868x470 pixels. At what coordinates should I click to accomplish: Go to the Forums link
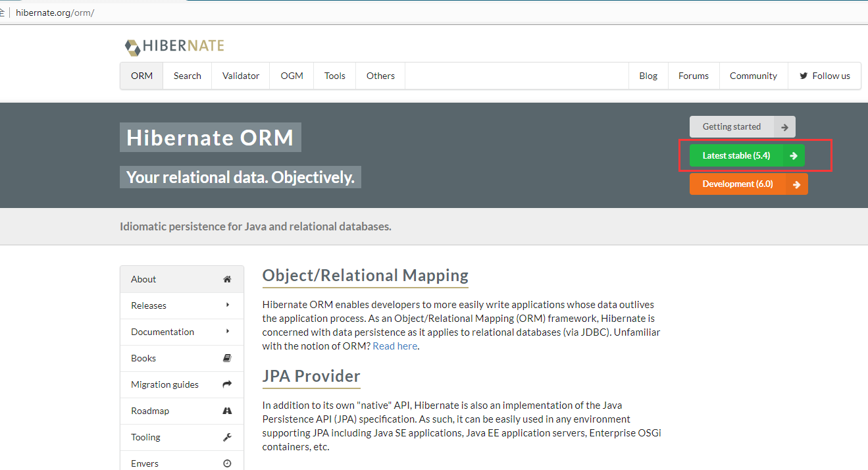tap(694, 76)
